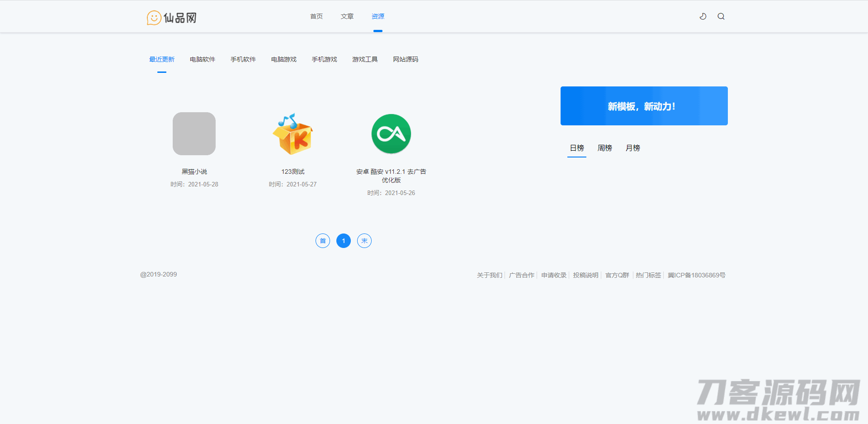Go to first page button 首

point(323,241)
